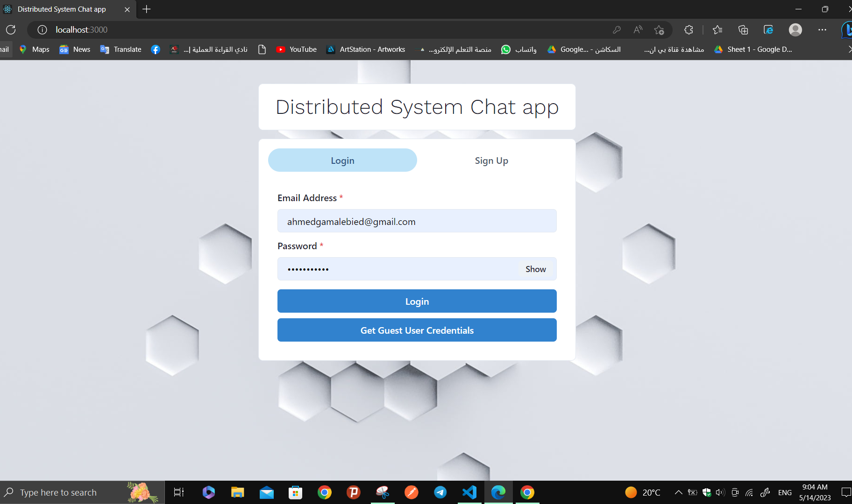
Task: Click the Email Address input field
Action: point(417,221)
